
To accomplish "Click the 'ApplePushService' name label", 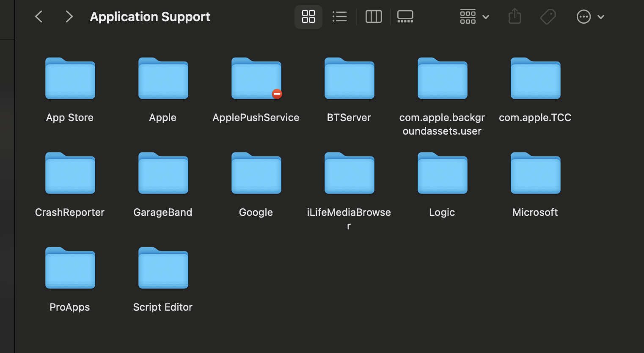I will tap(256, 118).
